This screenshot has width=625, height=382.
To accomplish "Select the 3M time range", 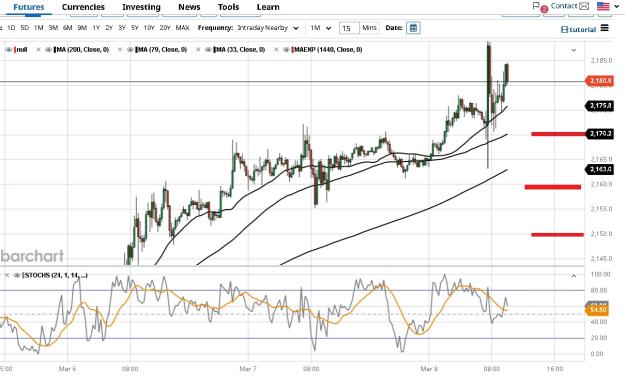I will coord(53,28).
